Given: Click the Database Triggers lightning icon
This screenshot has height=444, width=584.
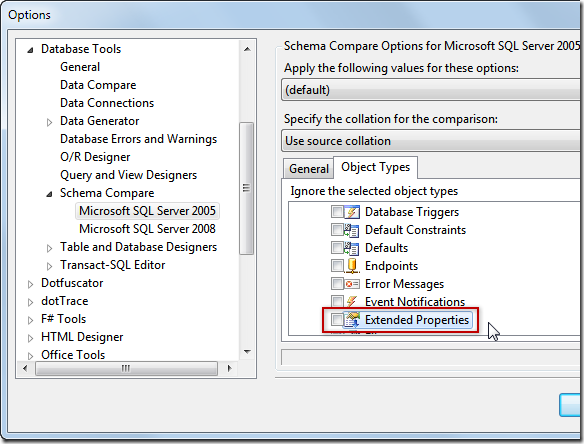Looking at the screenshot, I should point(352,212).
